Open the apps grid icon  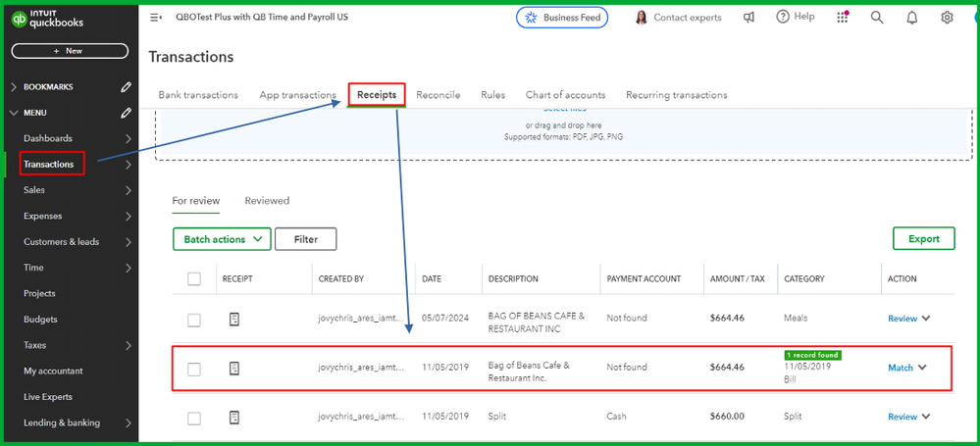(x=843, y=18)
